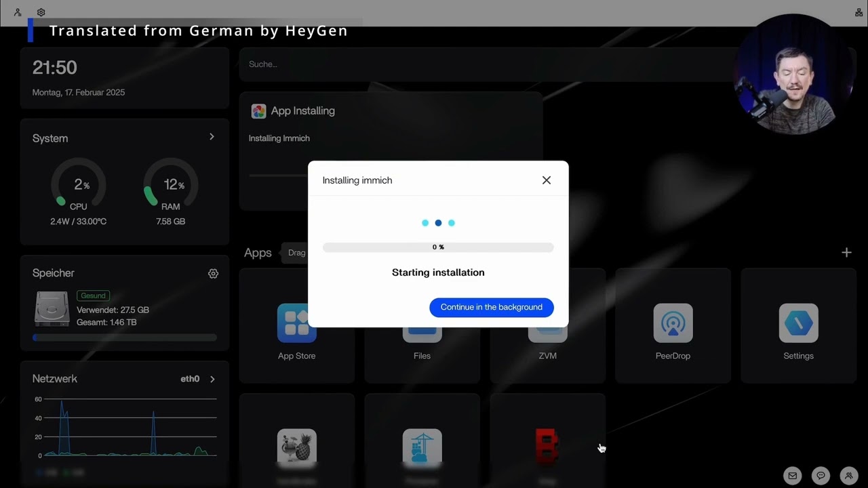The image size is (868, 488).
Task: Click the storage usage bar
Action: point(125,337)
